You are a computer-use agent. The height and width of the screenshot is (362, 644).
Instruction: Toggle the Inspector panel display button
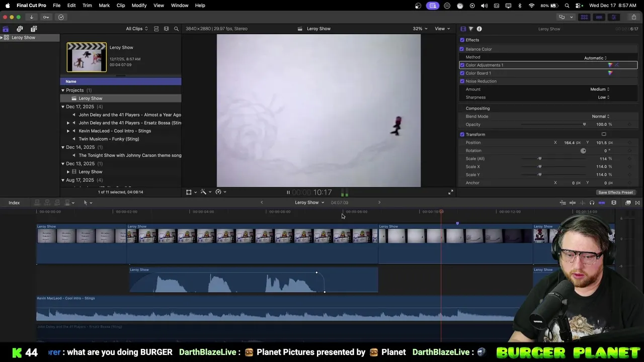(613, 17)
